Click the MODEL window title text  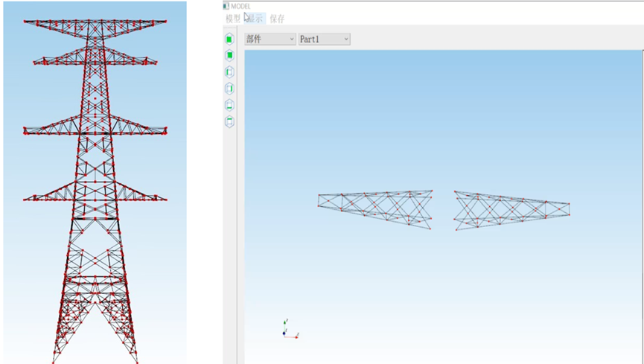242,6
